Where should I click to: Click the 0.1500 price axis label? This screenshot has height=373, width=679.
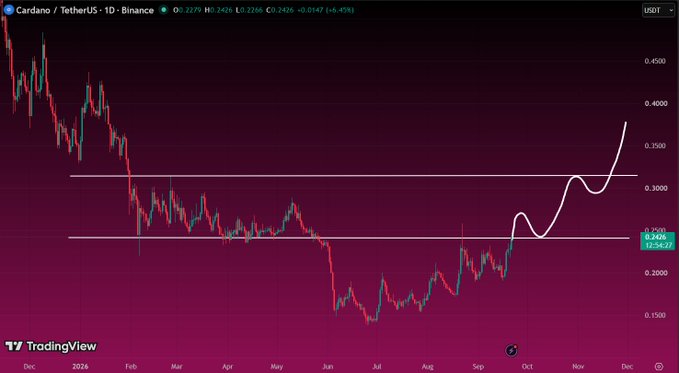(655, 315)
